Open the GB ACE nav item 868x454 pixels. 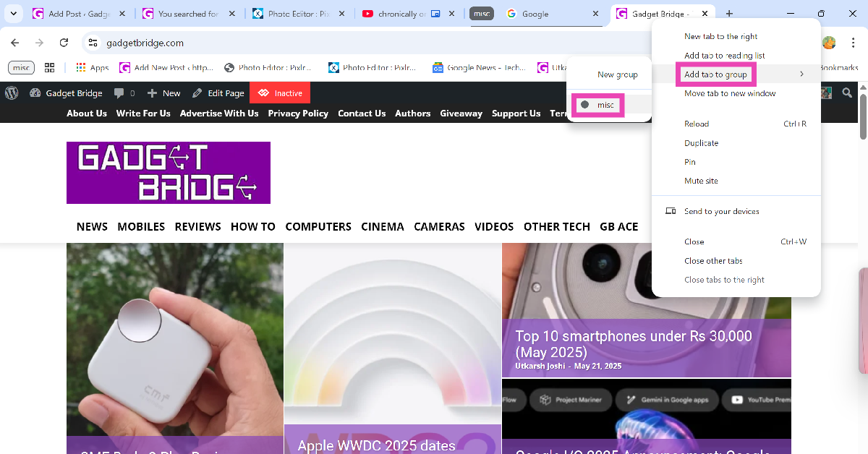point(619,226)
